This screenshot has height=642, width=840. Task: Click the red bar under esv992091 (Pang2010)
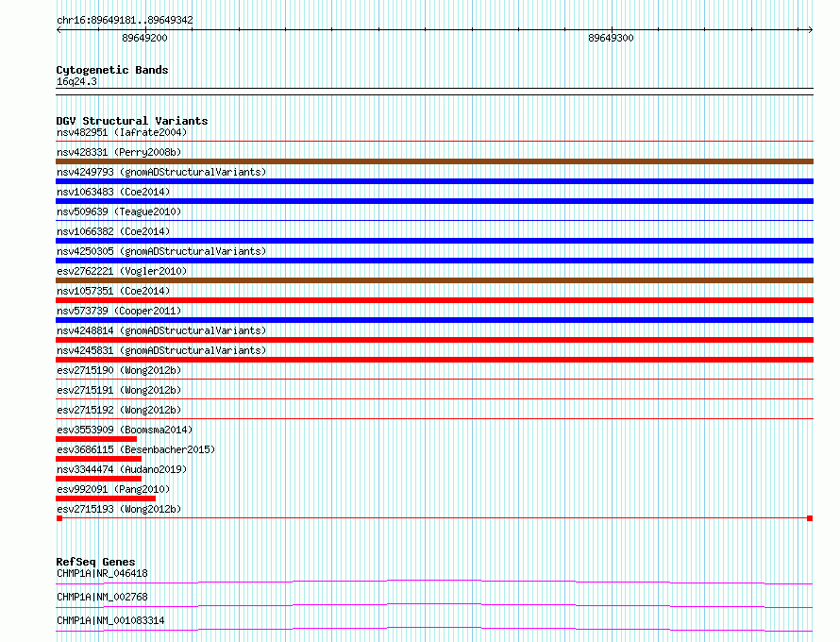tap(106, 498)
